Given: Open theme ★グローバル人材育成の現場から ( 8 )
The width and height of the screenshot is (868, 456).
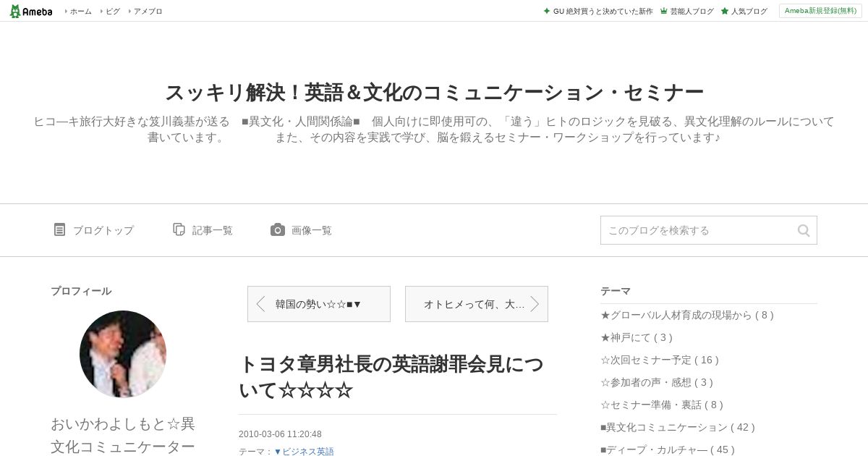Looking at the screenshot, I should pyautogui.click(x=687, y=315).
